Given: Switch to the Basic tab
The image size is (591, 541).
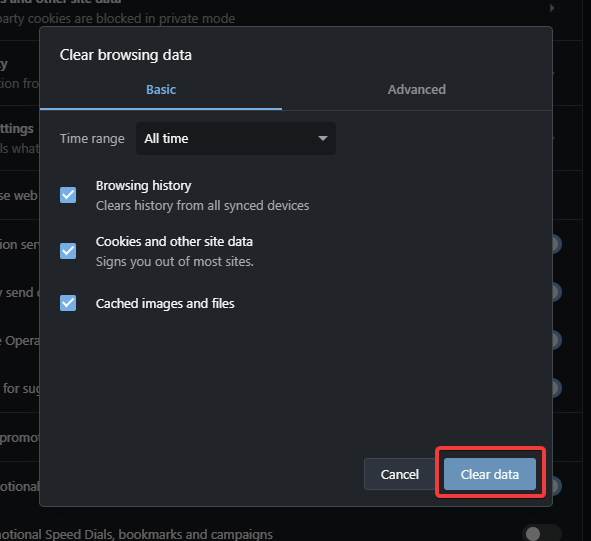Looking at the screenshot, I should coord(161,90).
